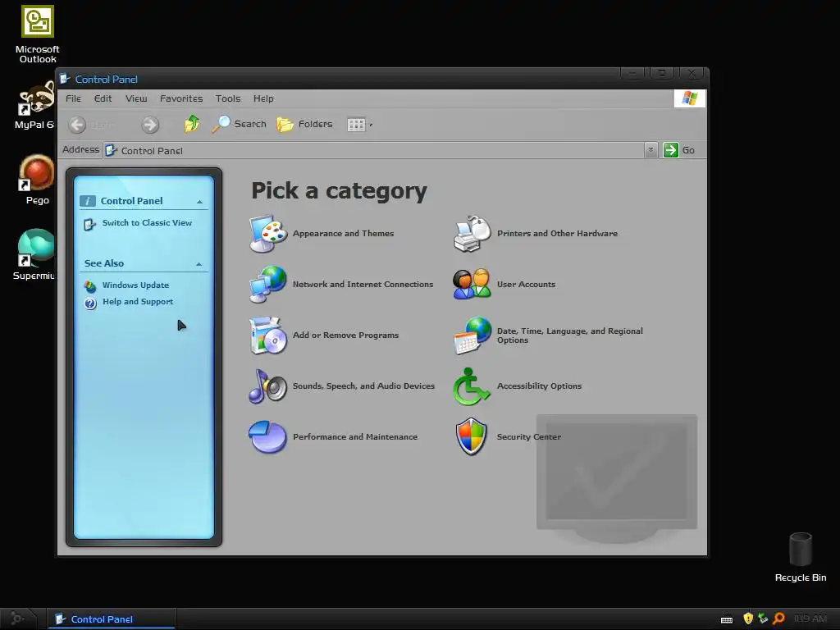Screen dimensions: 840x630
Task: Open Add or Remove Programs icon
Action: (268, 336)
